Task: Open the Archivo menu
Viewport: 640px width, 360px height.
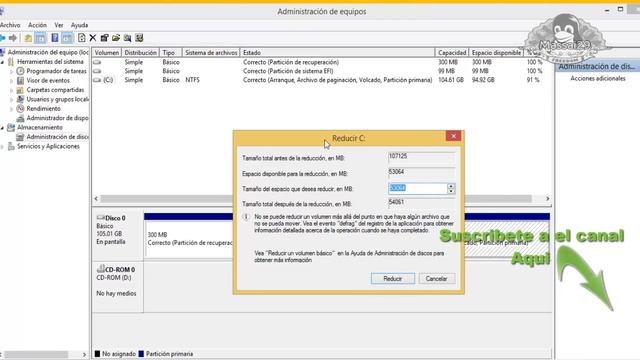Action: pos(10,25)
